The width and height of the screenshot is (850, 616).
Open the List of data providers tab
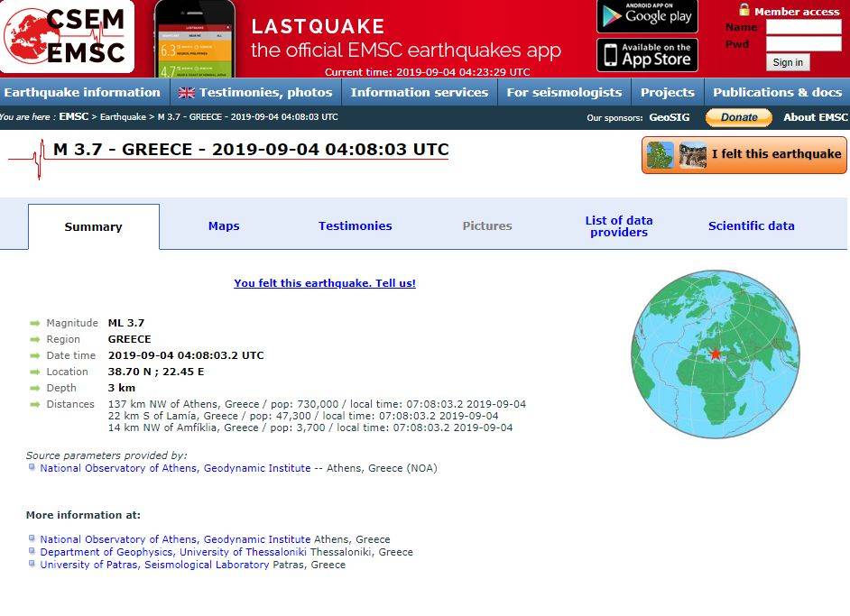point(619,226)
